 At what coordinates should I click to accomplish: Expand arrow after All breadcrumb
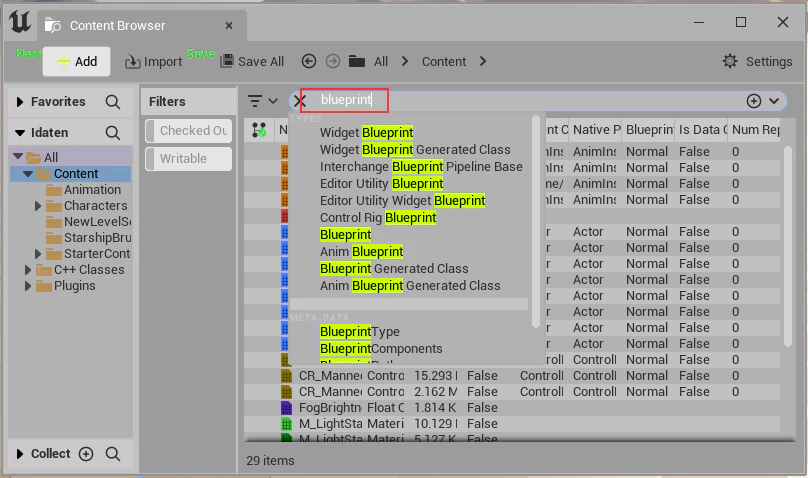pyautogui.click(x=405, y=61)
